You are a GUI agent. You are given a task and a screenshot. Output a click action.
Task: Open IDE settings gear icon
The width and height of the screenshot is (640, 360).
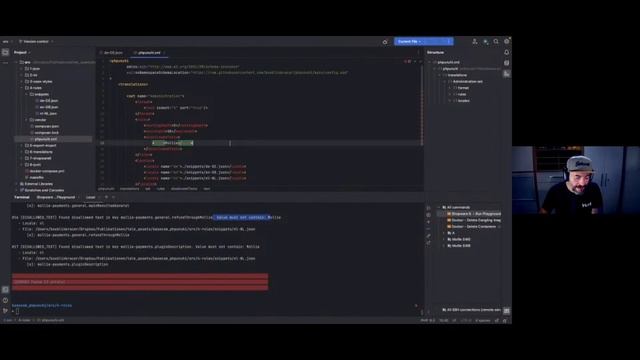tap(507, 42)
